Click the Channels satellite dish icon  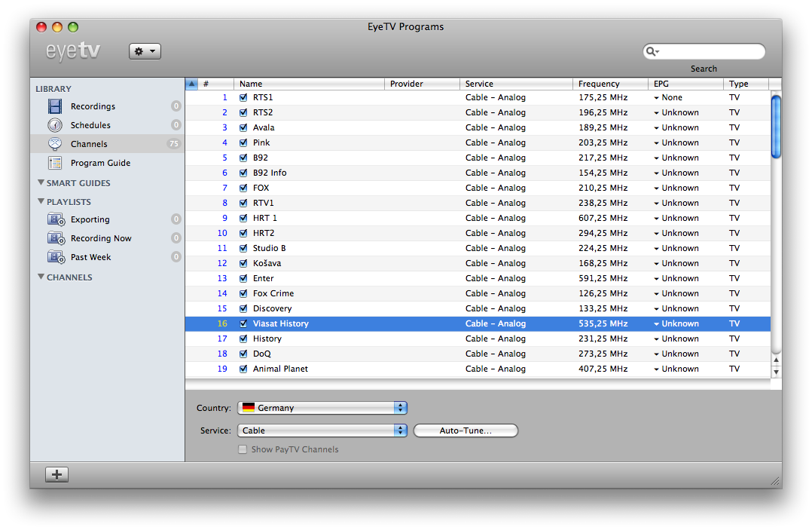[55, 144]
